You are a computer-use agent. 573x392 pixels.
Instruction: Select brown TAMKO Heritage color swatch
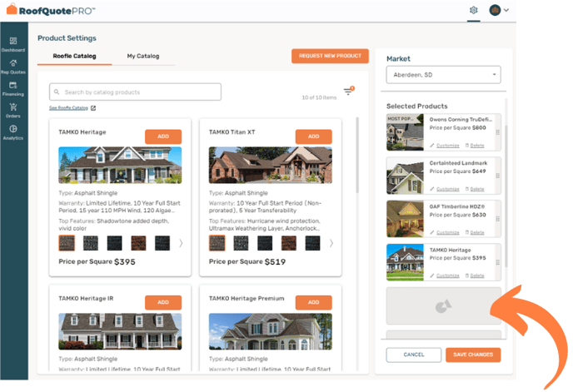point(138,243)
